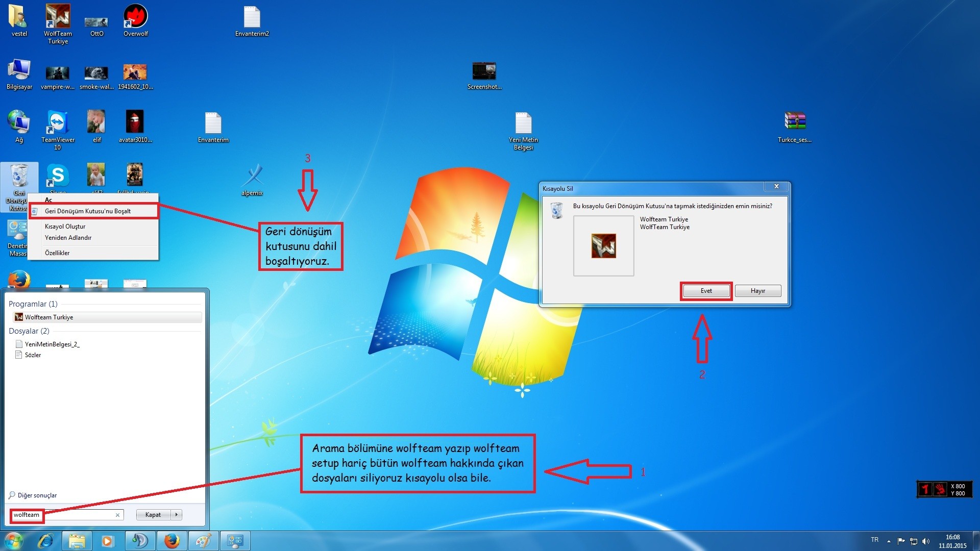The image size is (980, 551).
Task: Focus the Start menu search box containing wolfteam
Action: pyautogui.click(x=66, y=515)
